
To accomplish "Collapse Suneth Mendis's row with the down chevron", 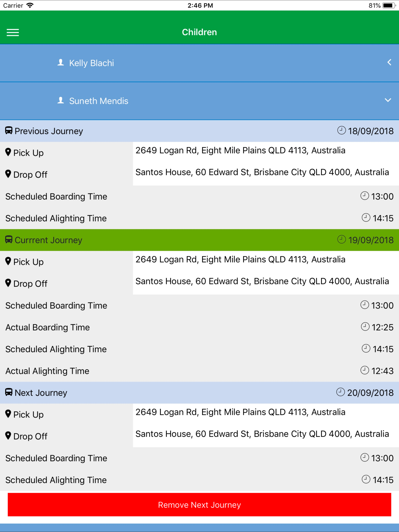I will 388,100.
